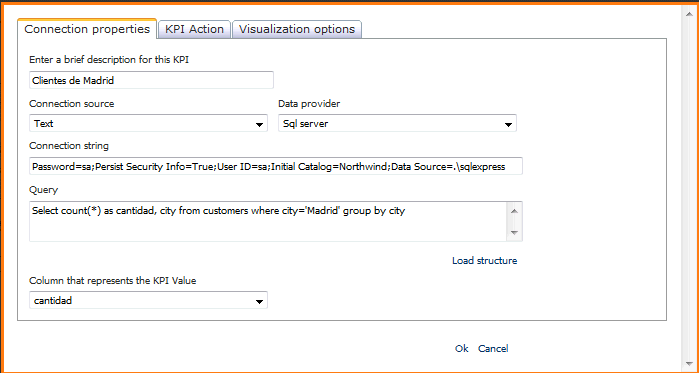Click the Cancel link
Image resolution: width=699 pixels, height=373 pixels.
click(x=493, y=348)
